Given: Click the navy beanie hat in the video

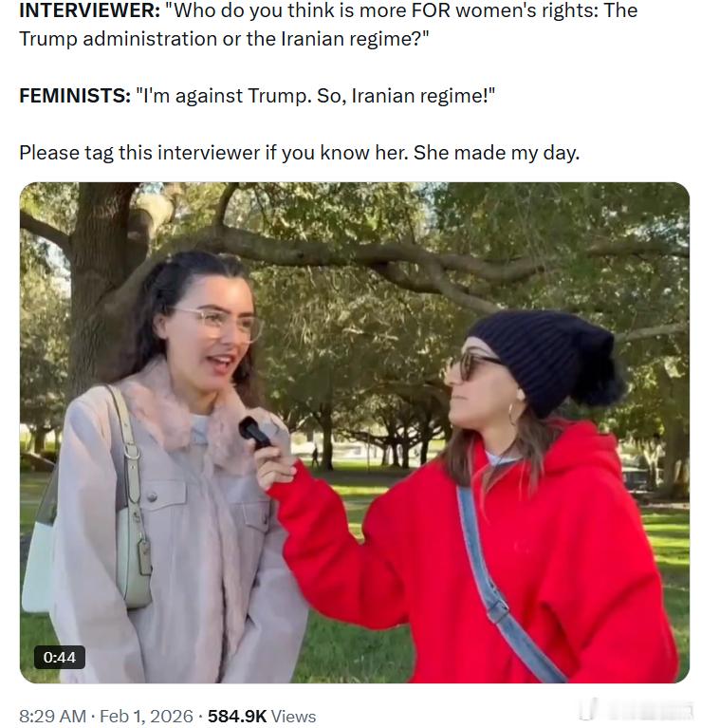Looking at the screenshot, I should tap(547, 360).
